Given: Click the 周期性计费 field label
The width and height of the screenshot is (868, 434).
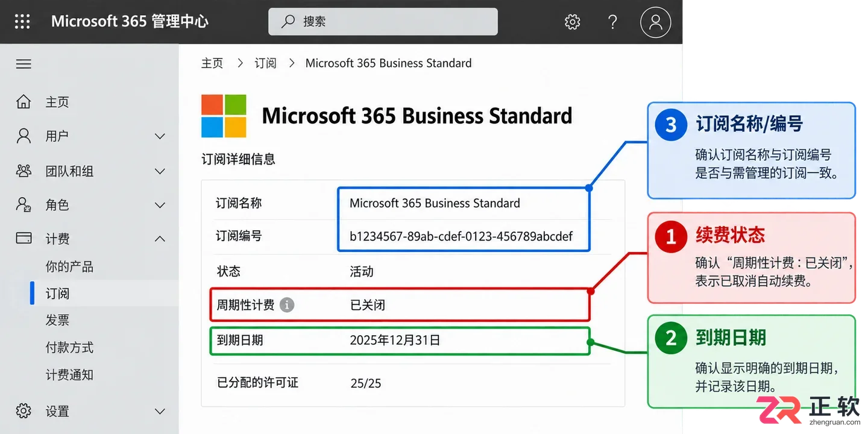Looking at the screenshot, I should pos(245,305).
